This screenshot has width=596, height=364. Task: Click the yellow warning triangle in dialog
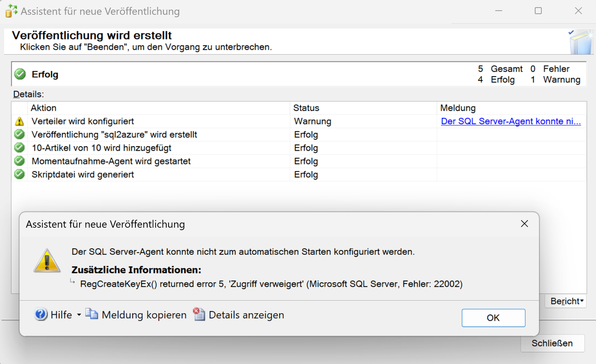pyautogui.click(x=47, y=261)
